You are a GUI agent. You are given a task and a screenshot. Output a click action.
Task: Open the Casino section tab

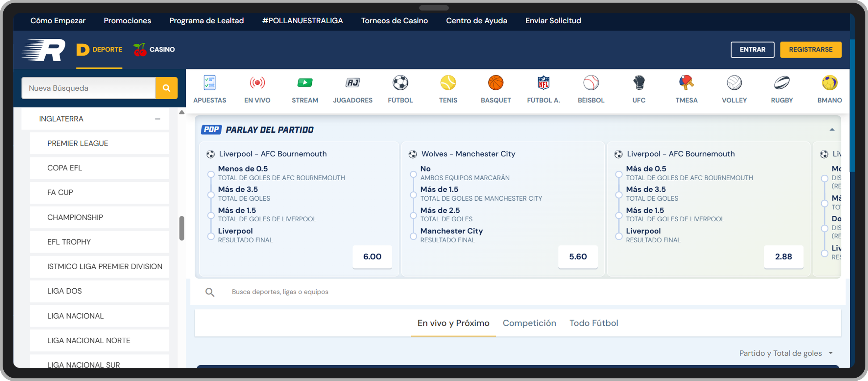154,50
